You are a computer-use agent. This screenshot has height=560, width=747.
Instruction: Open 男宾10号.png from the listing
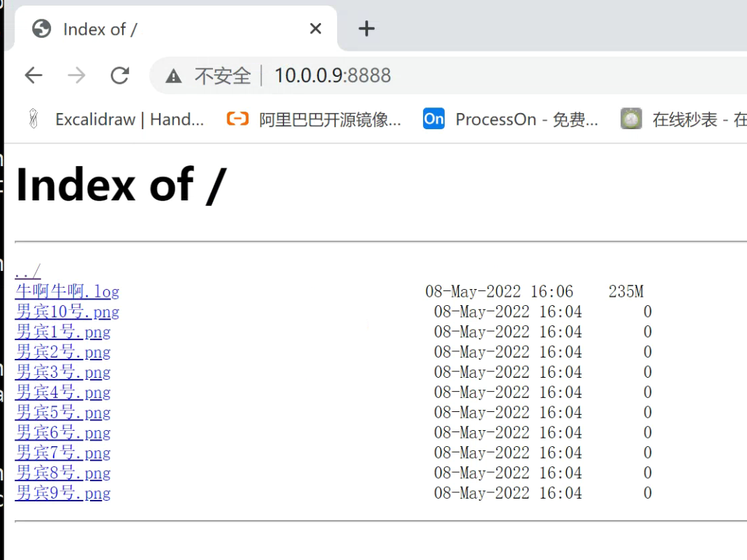[67, 311]
